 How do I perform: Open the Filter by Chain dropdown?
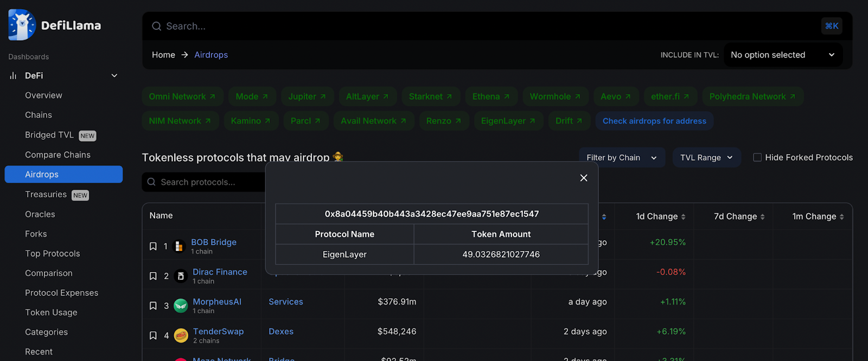click(622, 158)
